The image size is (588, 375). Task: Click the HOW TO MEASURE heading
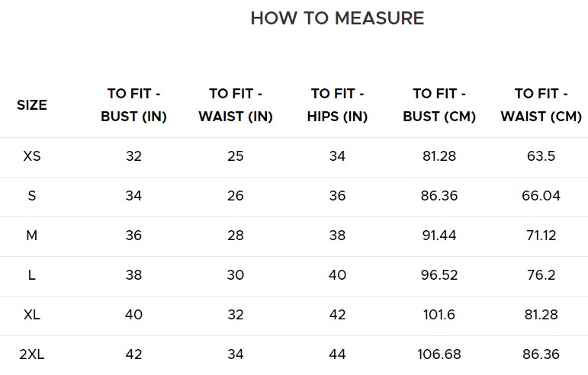(x=337, y=18)
